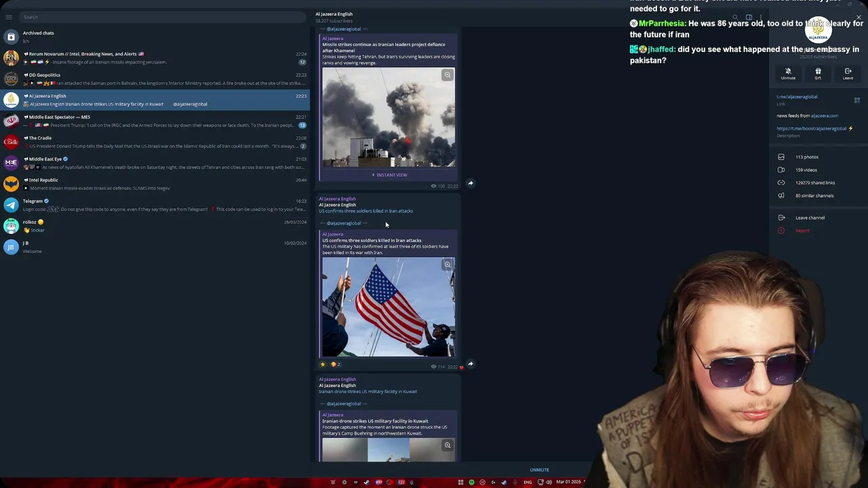The width and height of the screenshot is (868, 488).
Task: Click UNMUTE button at chat bottom
Action: tap(540, 470)
